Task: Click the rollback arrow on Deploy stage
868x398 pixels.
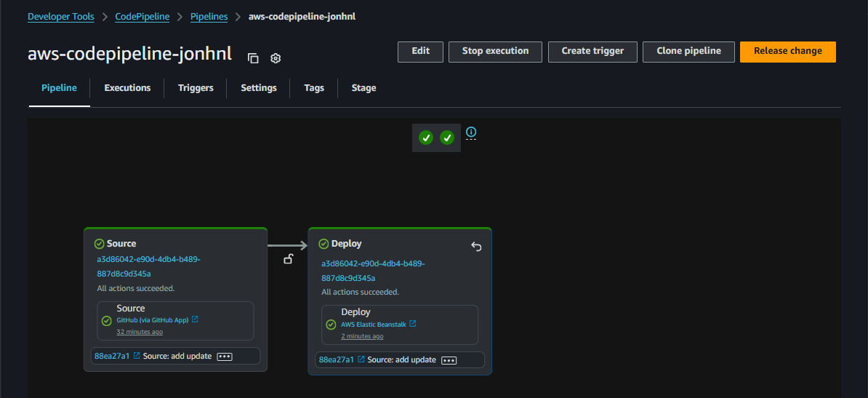Action: point(476,246)
